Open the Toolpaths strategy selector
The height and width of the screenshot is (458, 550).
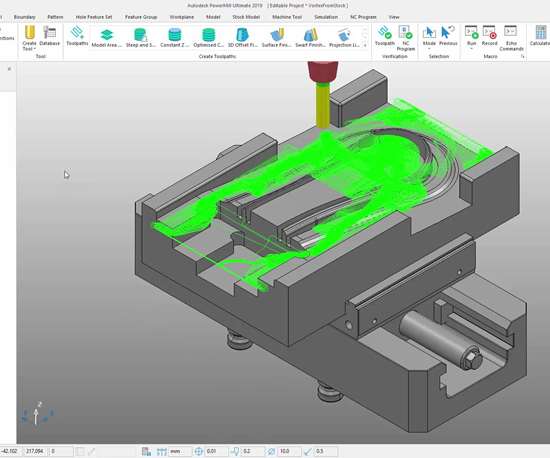tap(77, 36)
